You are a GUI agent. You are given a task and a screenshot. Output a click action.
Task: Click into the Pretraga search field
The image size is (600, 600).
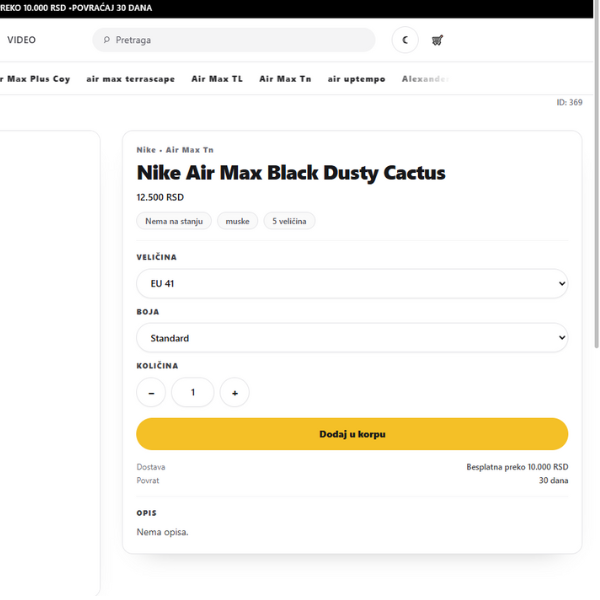click(x=240, y=40)
